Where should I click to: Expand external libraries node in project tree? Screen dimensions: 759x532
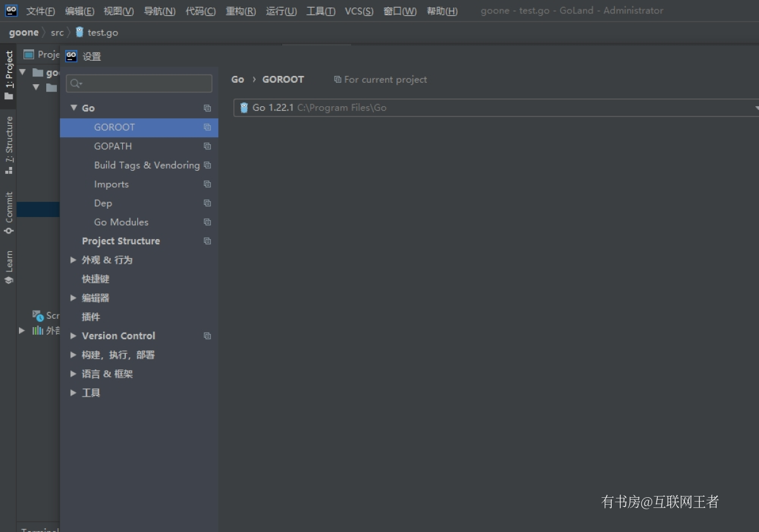[x=22, y=330]
